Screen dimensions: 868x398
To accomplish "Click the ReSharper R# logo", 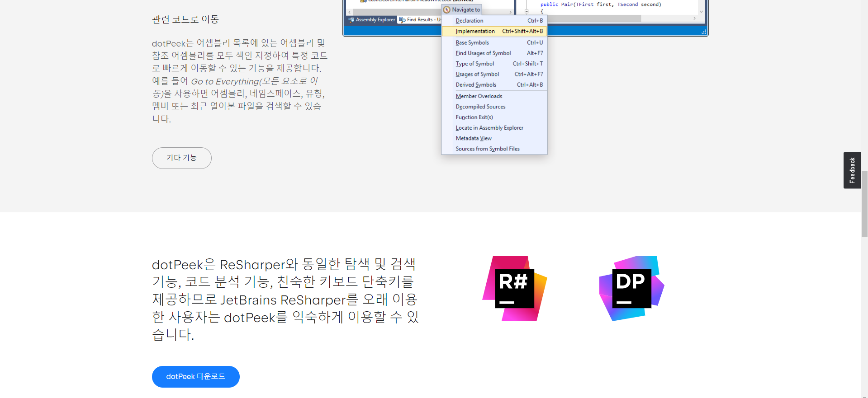I will click(x=515, y=289).
